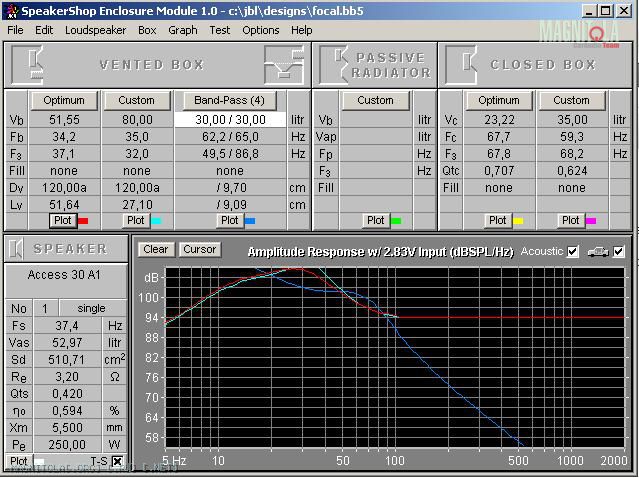639x478 pixels.
Task: Click the cyan plot color swatch
Action: tap(156, 221)
